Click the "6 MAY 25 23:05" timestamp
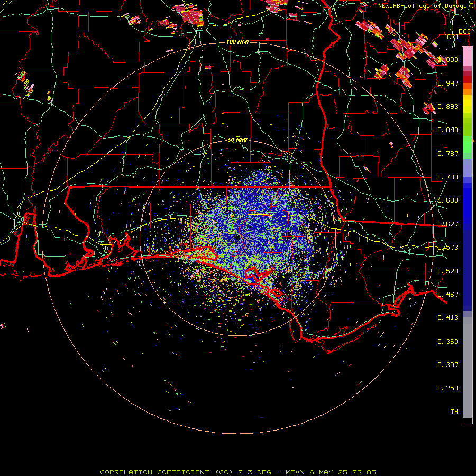Screen dimensions: 476x476 click(x=343, y=472)
